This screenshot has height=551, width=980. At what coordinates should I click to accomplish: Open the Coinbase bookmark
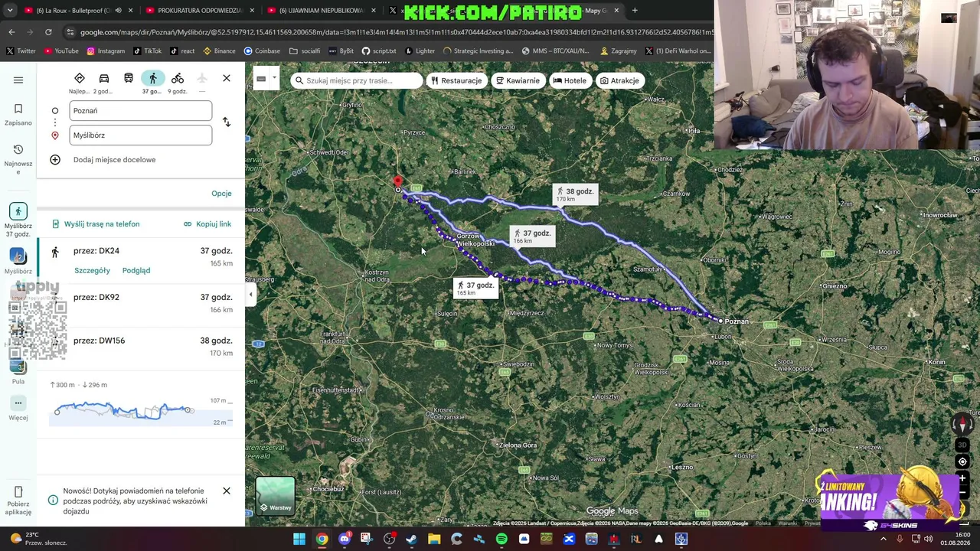click(x=262, y=51)
